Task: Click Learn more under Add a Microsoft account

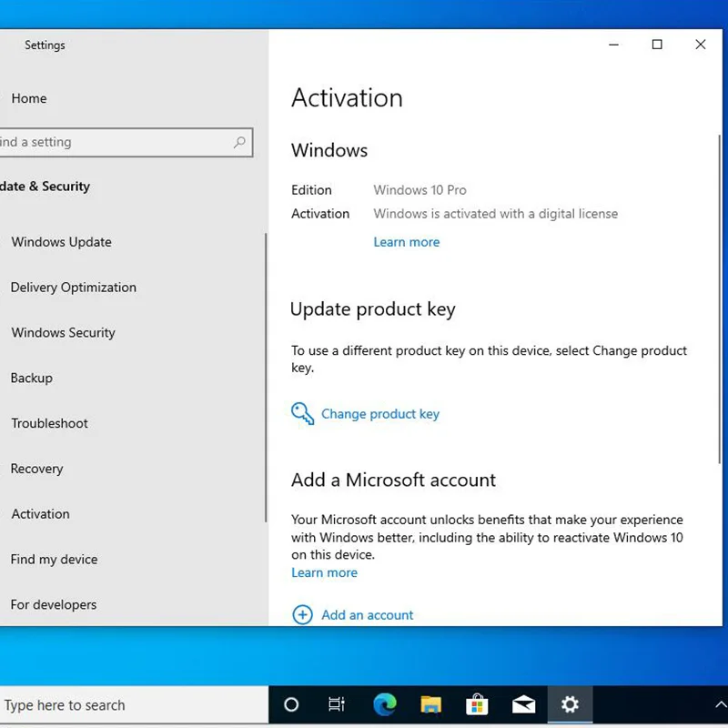Action: point(324,572)
